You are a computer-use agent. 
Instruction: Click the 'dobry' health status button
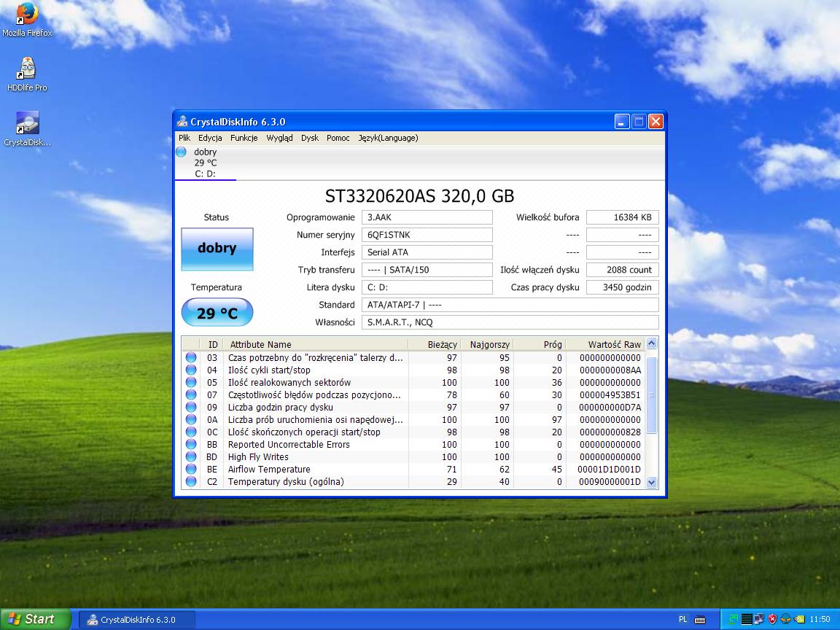click(217, 249)
